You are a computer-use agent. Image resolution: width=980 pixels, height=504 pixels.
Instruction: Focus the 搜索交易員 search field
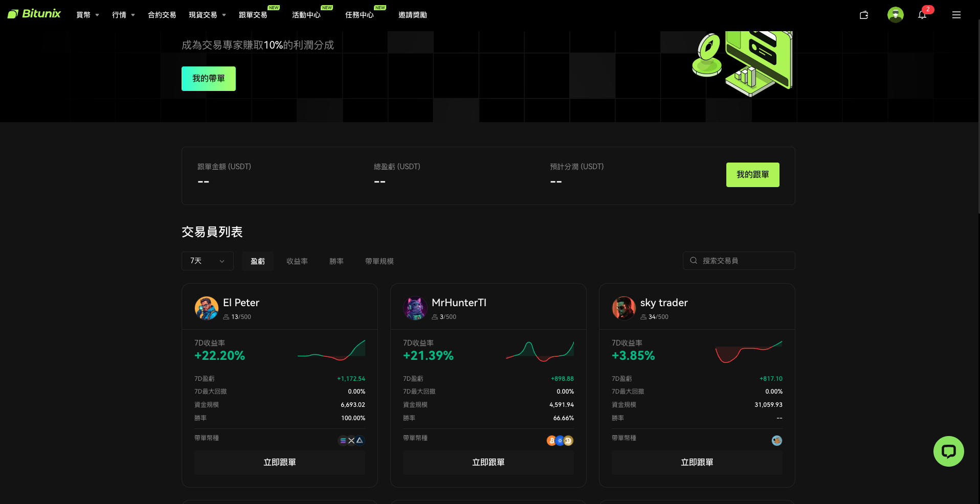(x=739, y=261)
